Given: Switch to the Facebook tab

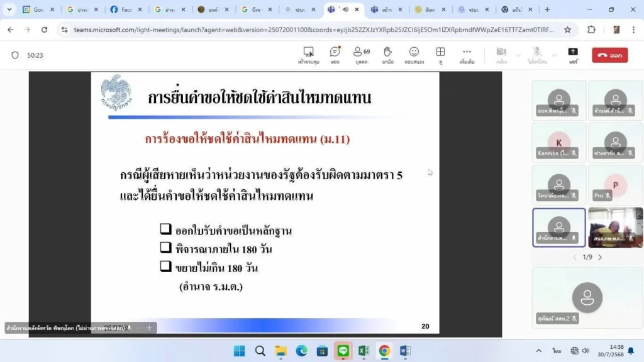Looking at the screenshot, I should [121, 9].
